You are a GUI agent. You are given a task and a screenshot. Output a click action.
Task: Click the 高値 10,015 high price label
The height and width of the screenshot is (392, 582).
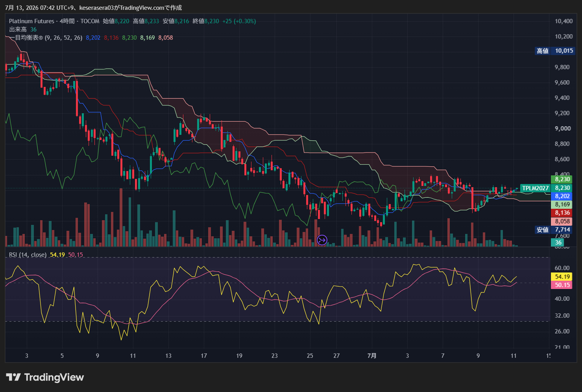pyautogui.click(x=555, y=51)
